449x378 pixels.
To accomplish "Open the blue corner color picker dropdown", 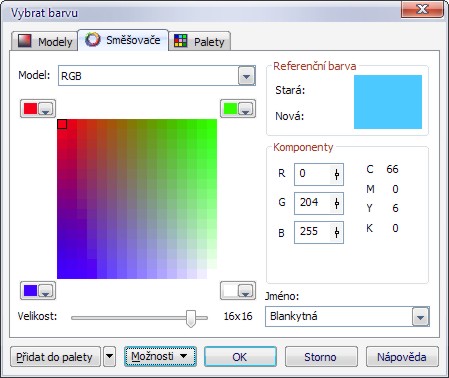I will click(x=46, y=291).
